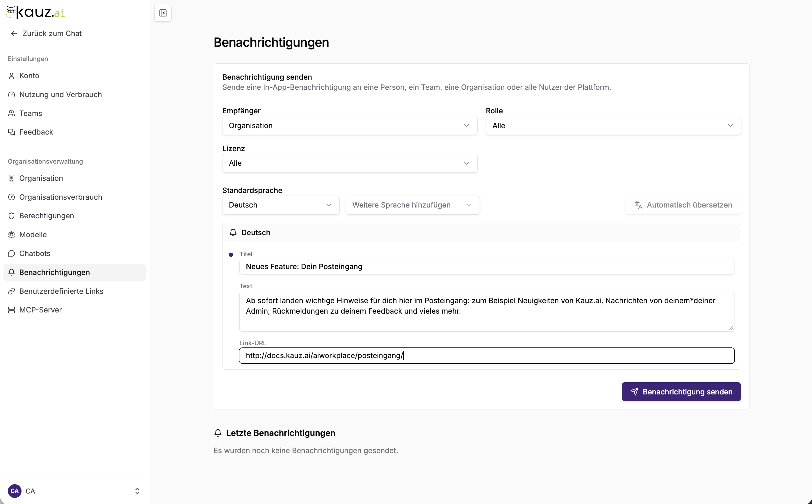Open Nutzung und Verbrauch page
This screenshot has height=504, width=812.
(x=74, y=95)
